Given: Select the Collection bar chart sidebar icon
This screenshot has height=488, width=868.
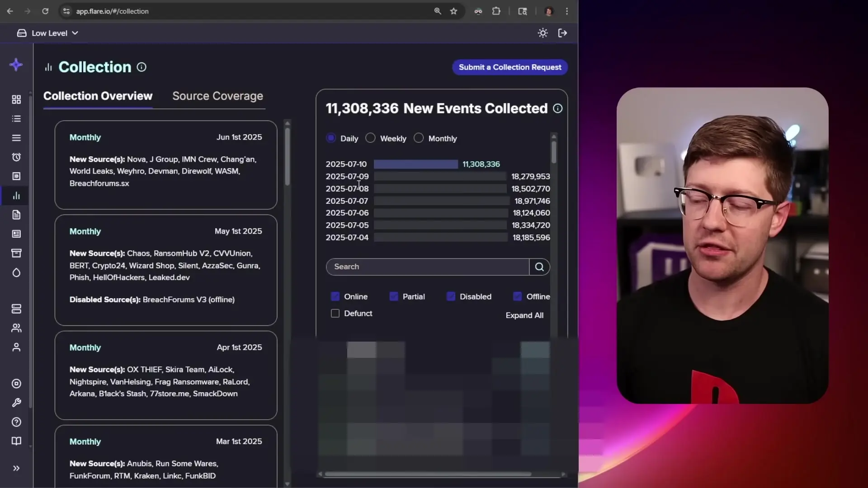Looking at the screenshot, I should pyautogui.click(x=16, y=196).
